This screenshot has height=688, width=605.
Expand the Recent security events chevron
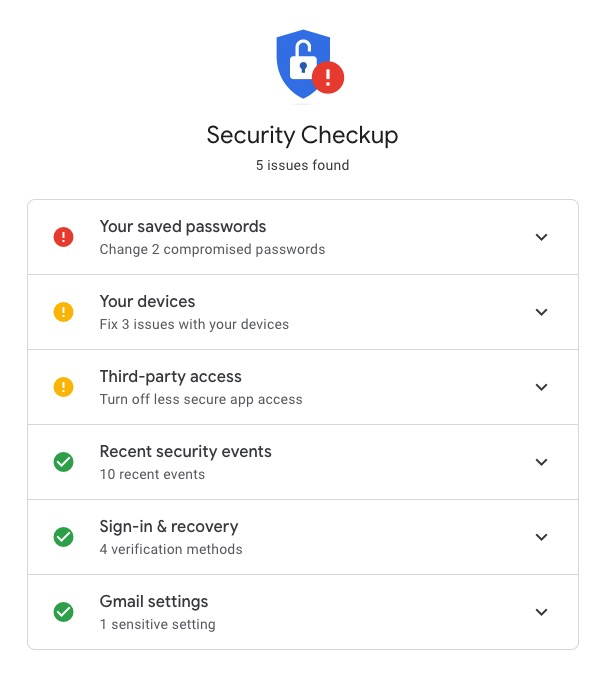(x=541, y=462)
